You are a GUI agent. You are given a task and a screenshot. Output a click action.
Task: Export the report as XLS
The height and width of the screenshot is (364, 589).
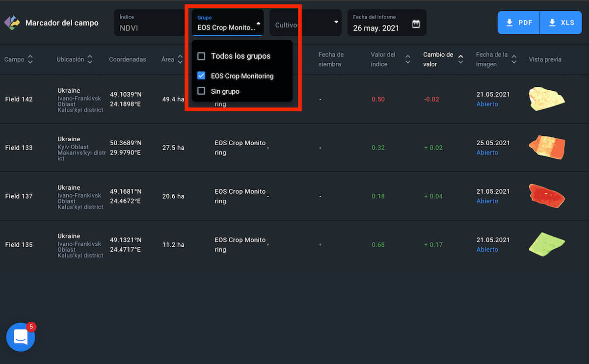[561, 23]
